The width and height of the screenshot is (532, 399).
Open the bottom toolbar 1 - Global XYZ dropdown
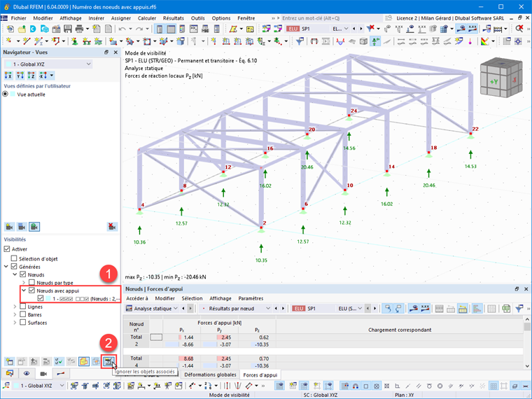(x=38, y=386)
